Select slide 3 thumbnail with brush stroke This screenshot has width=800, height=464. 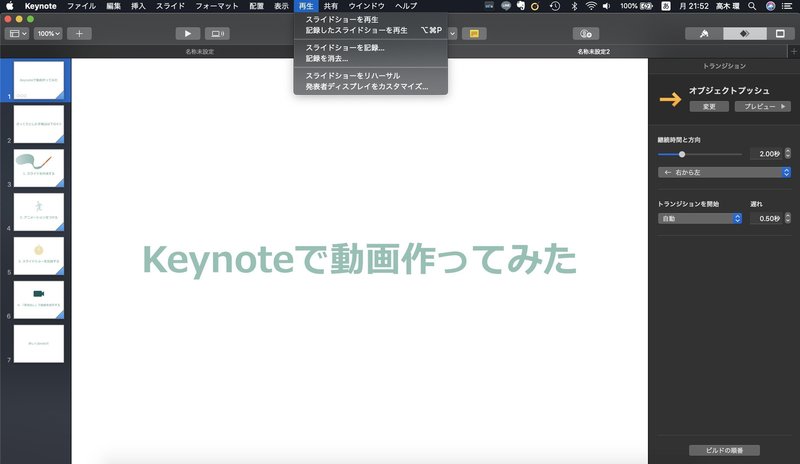(39, 168)
